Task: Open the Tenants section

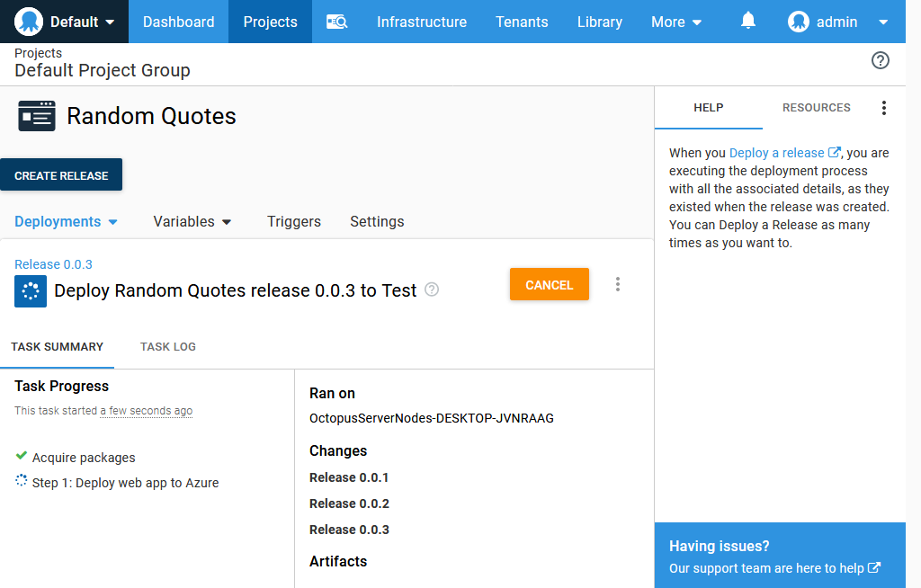Action: coord(522,22)
